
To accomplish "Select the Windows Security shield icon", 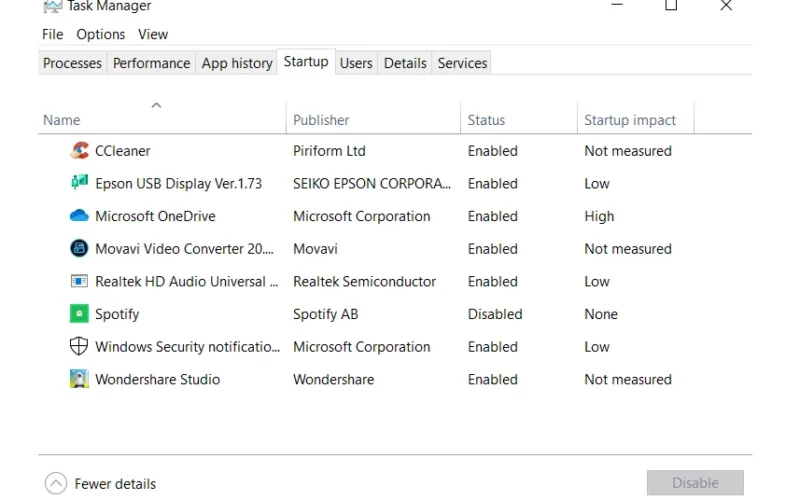I will click(79, 346).
